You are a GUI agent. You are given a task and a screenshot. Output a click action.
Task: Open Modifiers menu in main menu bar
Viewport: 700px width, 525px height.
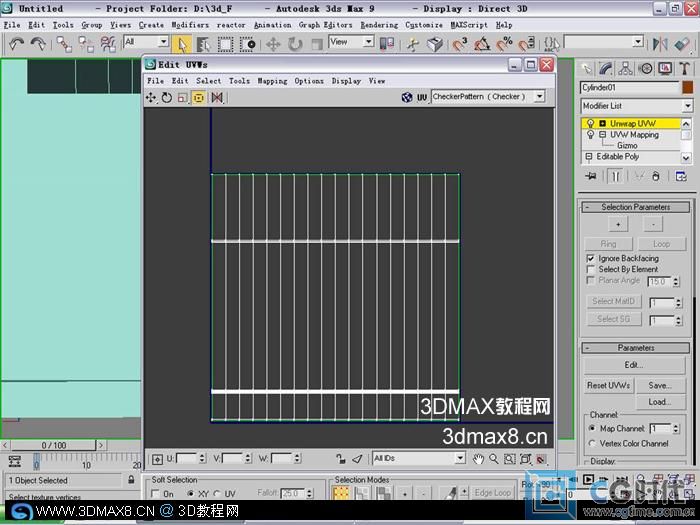pos(190,25)
